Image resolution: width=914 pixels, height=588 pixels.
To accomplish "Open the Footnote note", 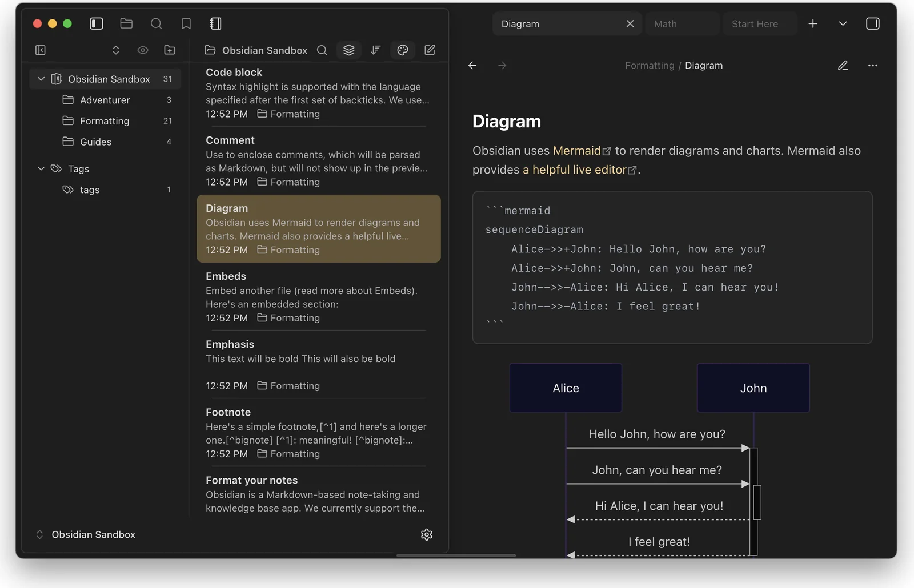I will 318,432.
